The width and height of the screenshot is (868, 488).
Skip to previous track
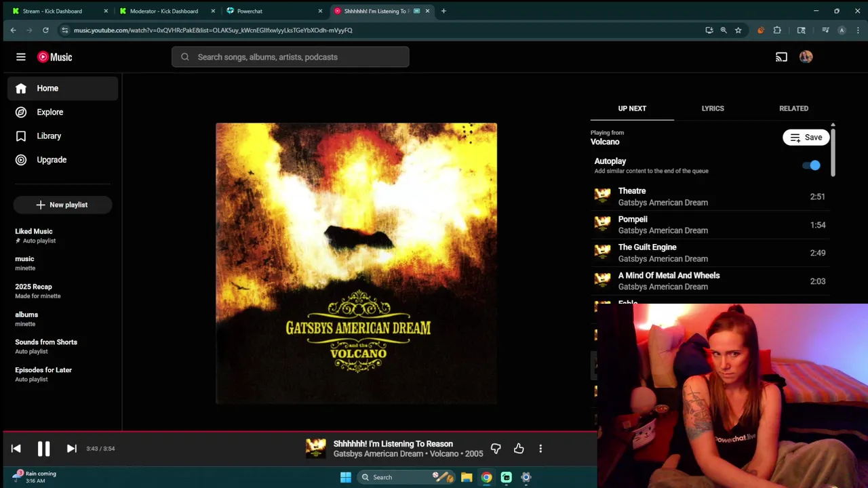16,448
